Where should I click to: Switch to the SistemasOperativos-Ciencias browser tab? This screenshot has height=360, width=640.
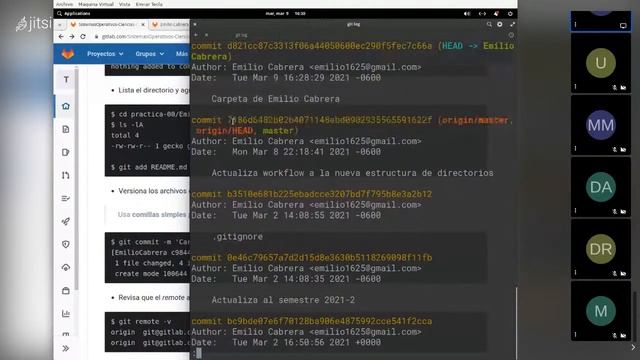(107, 24)
